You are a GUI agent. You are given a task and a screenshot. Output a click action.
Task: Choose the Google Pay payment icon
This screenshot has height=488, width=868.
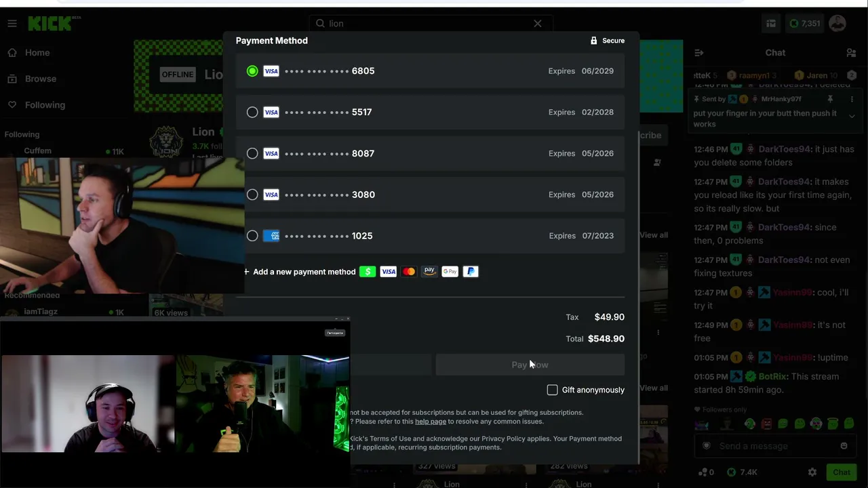450,272
